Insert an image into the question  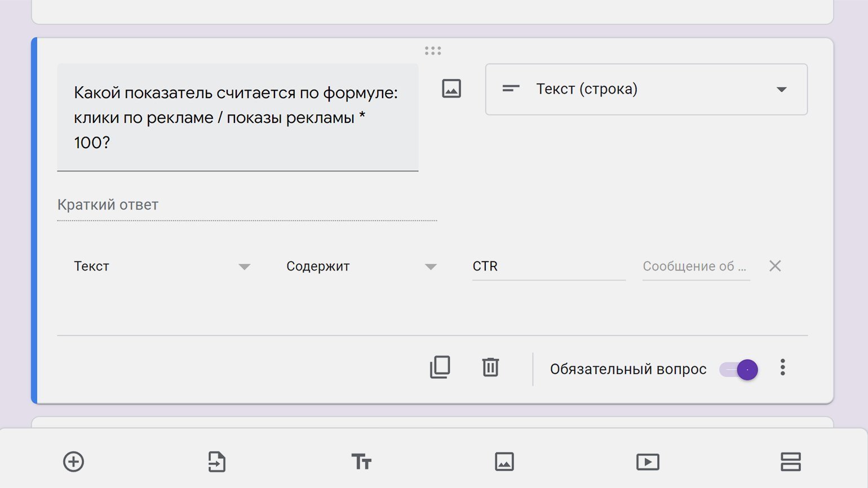coord(451,89)
